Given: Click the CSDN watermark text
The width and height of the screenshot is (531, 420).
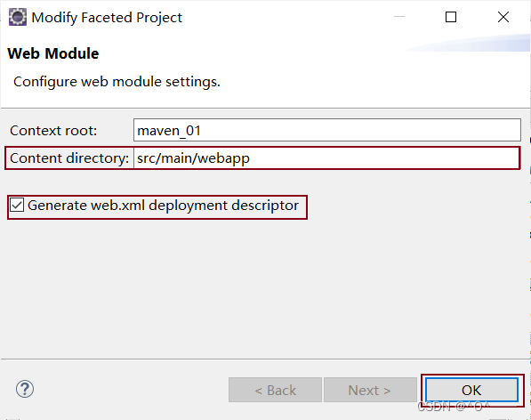Looking at the screenshot, I should click(454, 407).
